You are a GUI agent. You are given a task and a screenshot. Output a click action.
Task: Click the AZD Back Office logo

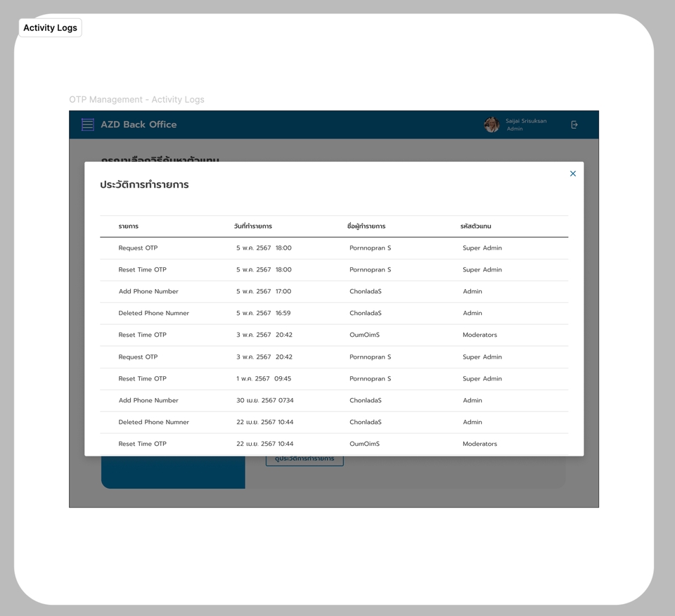click(x=139, y=124)
